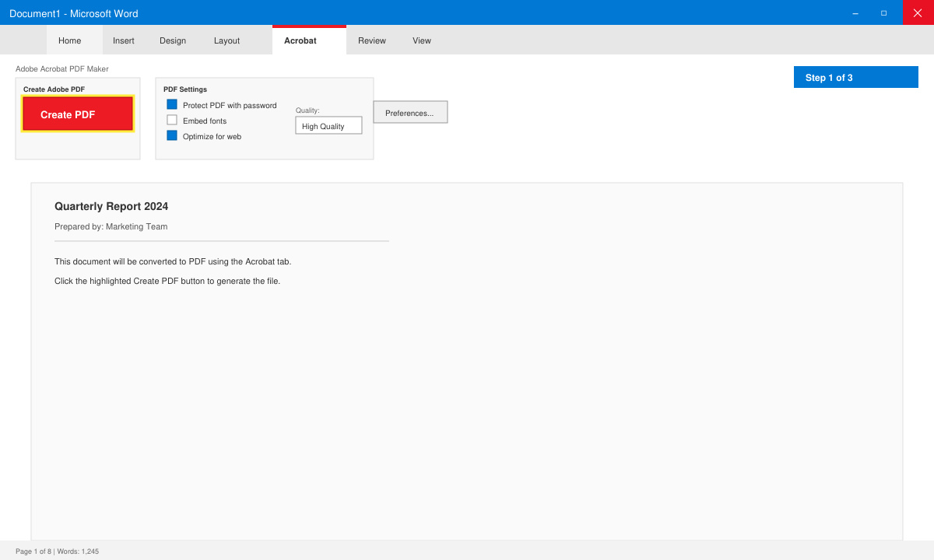The height and width of the screenshot is (560, 934).
Task: Click the Document1 - Microsoft Word title
Action: pos(74,13)
